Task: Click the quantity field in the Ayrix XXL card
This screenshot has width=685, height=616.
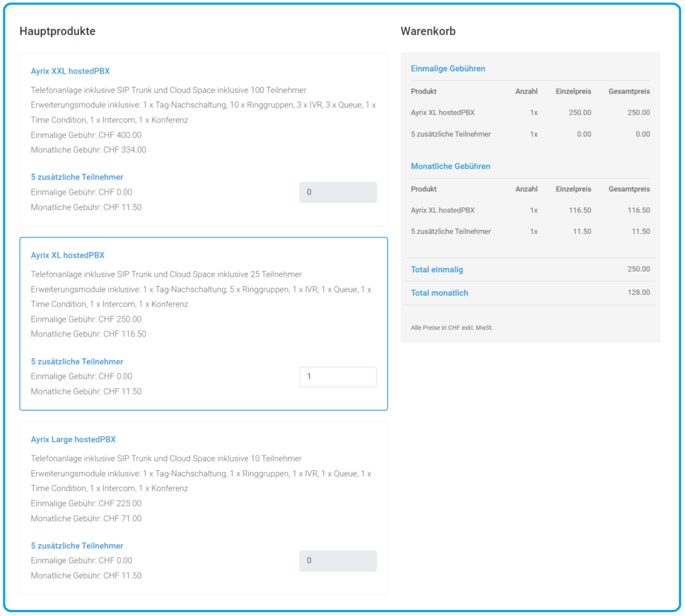Action: (x=338, y=192)
